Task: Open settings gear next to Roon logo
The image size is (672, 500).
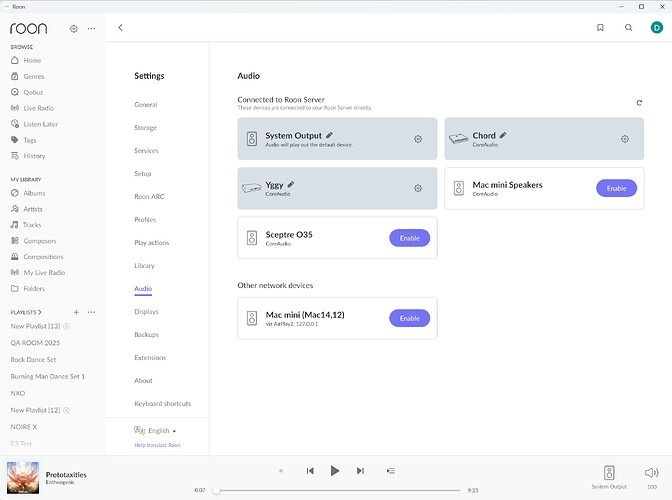Action: (x=74, y=29)
